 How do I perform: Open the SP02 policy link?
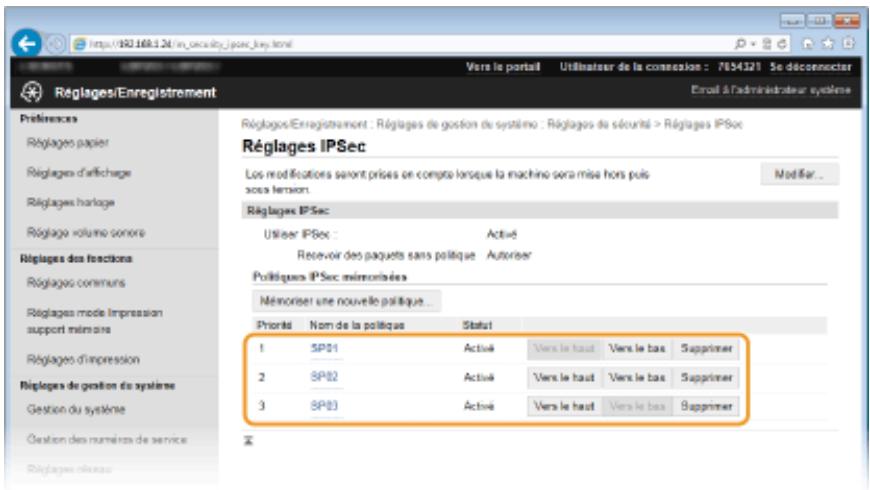point(325,377)
